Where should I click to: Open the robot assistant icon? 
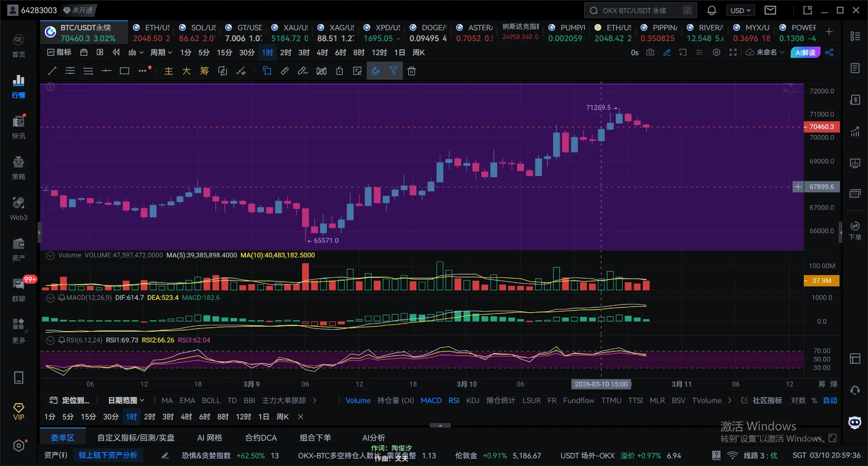(x=854, y=423)
